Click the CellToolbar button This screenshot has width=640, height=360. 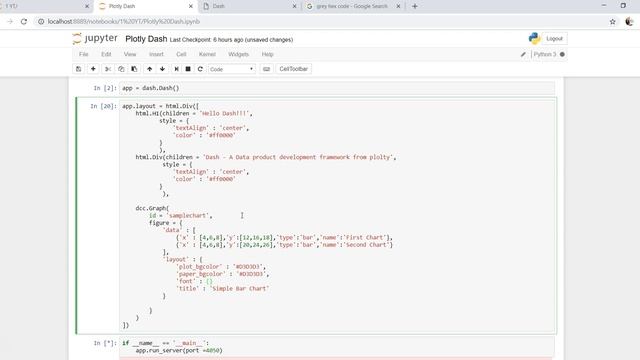pos(293,69)
